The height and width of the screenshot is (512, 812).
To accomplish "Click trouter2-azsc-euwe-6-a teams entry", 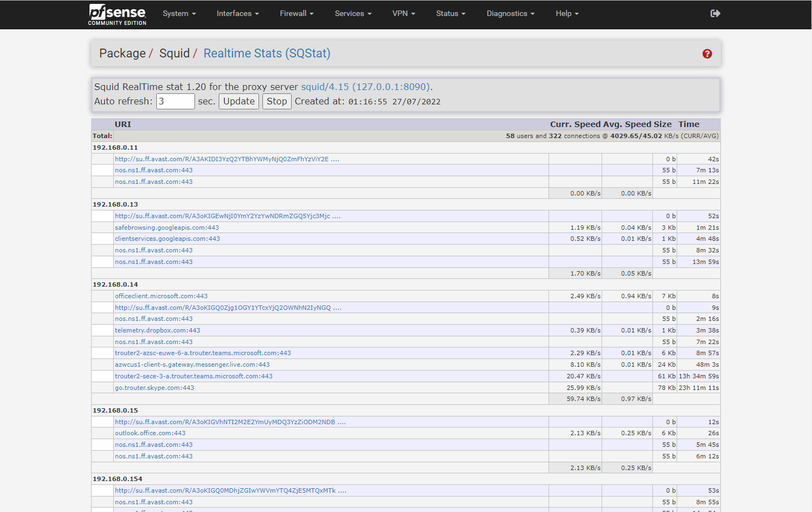I will tap(203, 353).
